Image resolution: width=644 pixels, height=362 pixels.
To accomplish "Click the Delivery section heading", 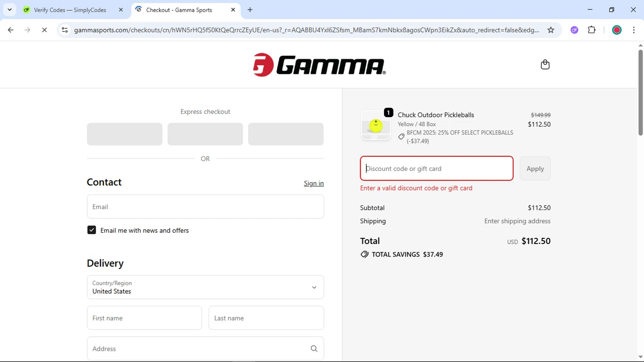I will tap(105, 263).
